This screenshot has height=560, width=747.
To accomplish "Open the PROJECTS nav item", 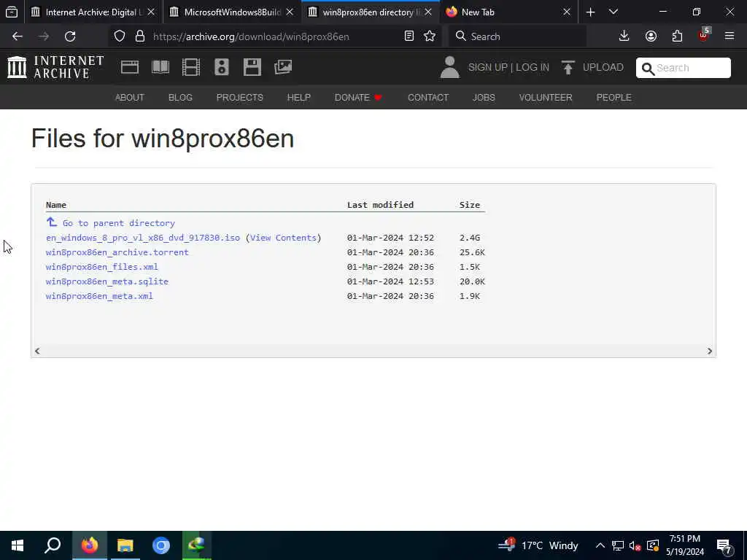I will (239, 98).
